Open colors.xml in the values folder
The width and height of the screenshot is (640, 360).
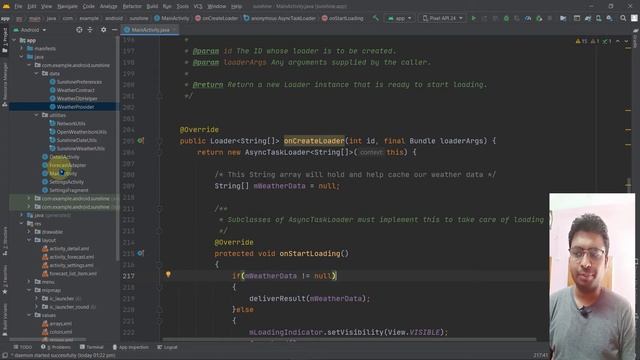click(57, 332)
